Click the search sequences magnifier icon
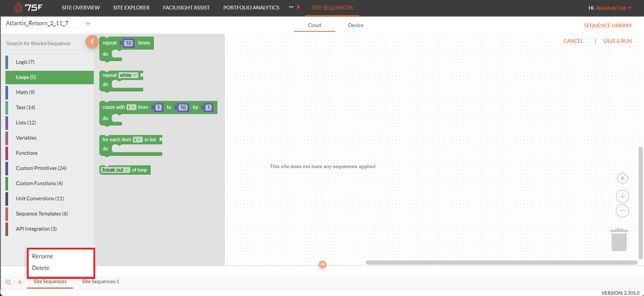This screenshot has width=644, height=296. [x=8, y=282]
